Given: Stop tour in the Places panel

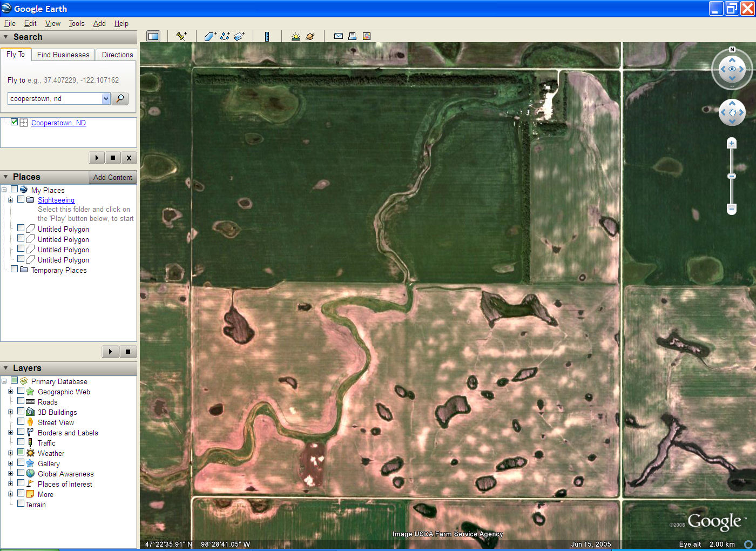Looking at the screenshot, I should 128,352.
